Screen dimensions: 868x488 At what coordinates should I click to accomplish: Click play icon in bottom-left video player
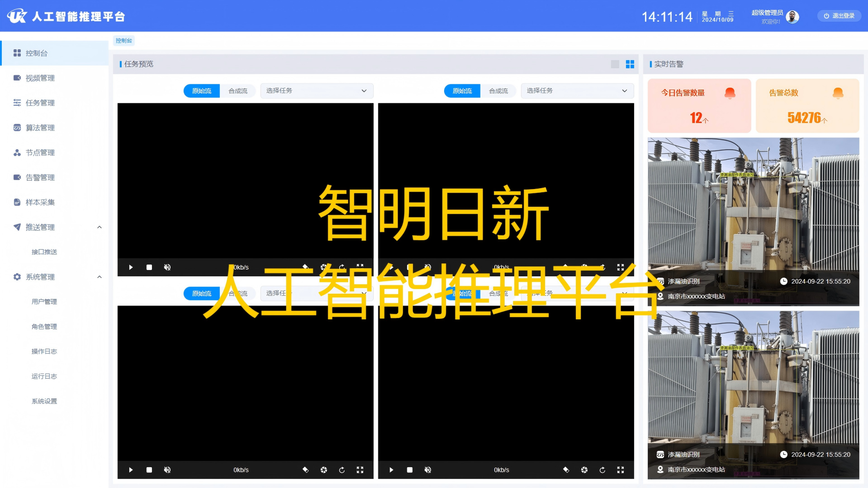click(131, 470)
